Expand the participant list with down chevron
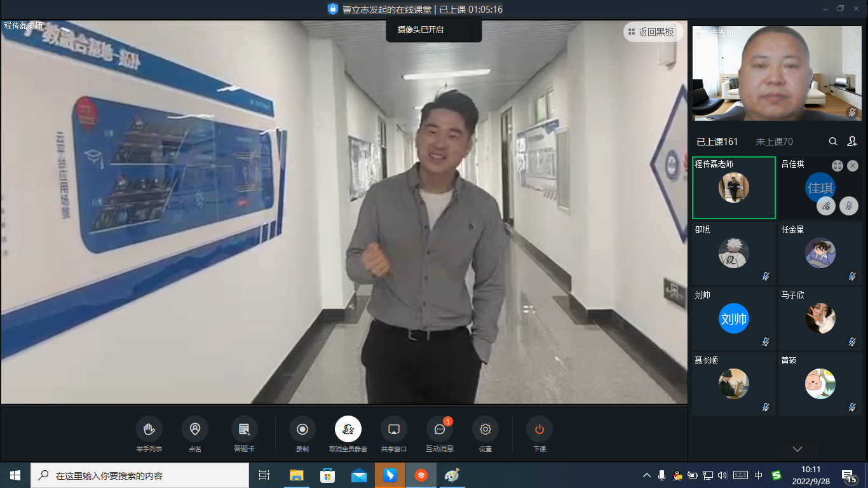The height and width of the screenshot is (488, 868). point(797,449)
